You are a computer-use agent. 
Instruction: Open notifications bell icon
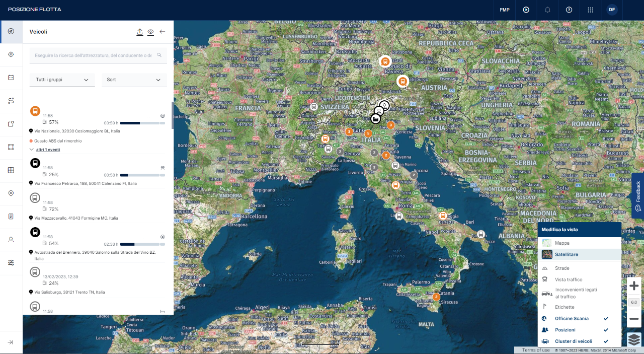[547, 10]
